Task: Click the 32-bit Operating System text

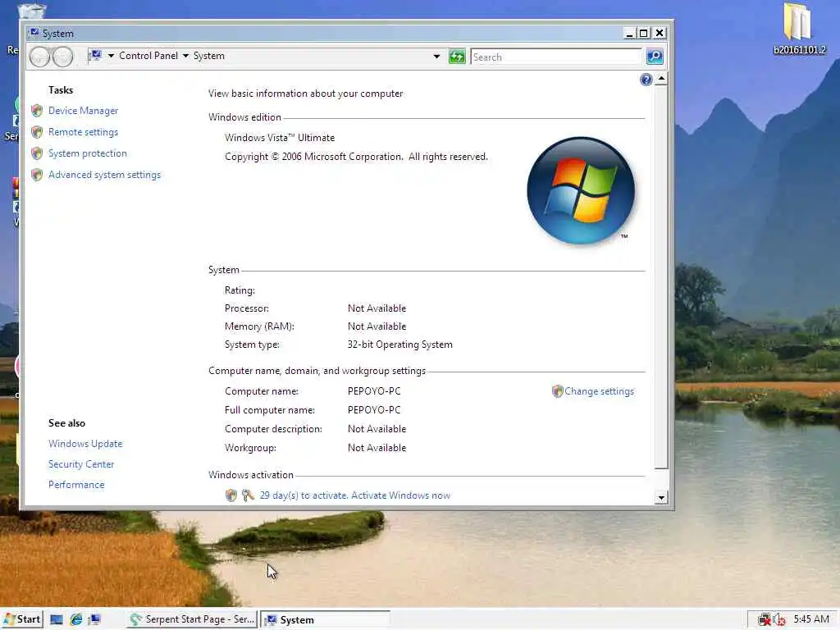Action: point(399,345)
